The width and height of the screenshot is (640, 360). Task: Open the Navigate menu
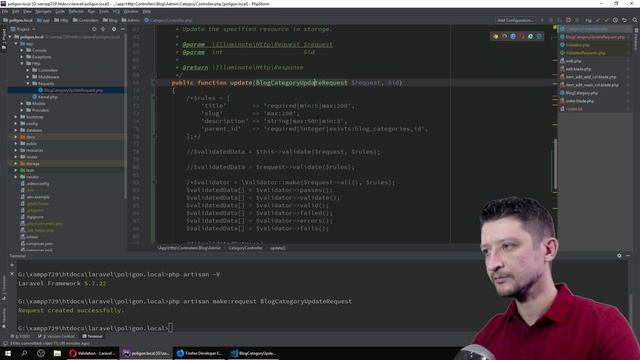43,12
